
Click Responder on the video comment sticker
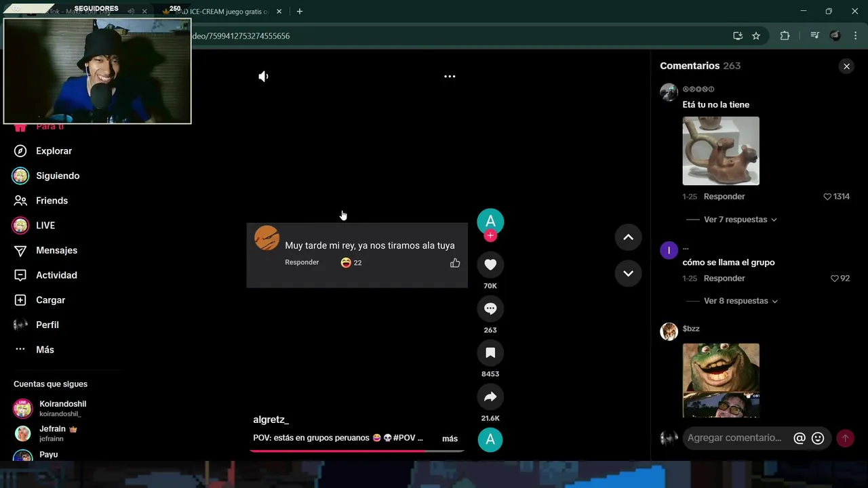(x=302, y=262)
